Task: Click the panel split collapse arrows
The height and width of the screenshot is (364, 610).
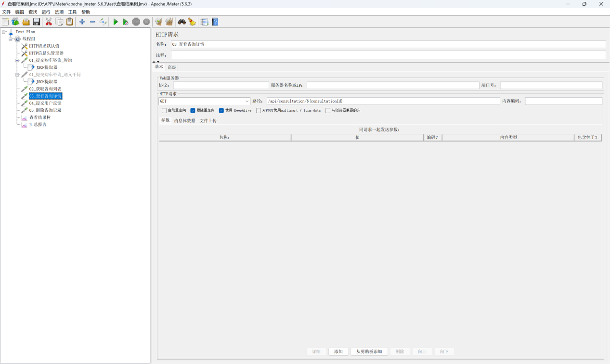Action: coord(156,62)
